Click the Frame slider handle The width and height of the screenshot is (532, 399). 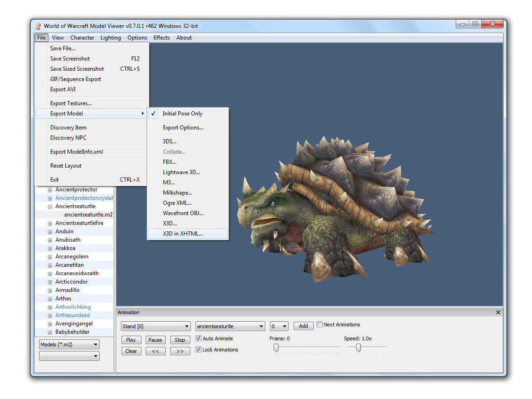(276, 348)
